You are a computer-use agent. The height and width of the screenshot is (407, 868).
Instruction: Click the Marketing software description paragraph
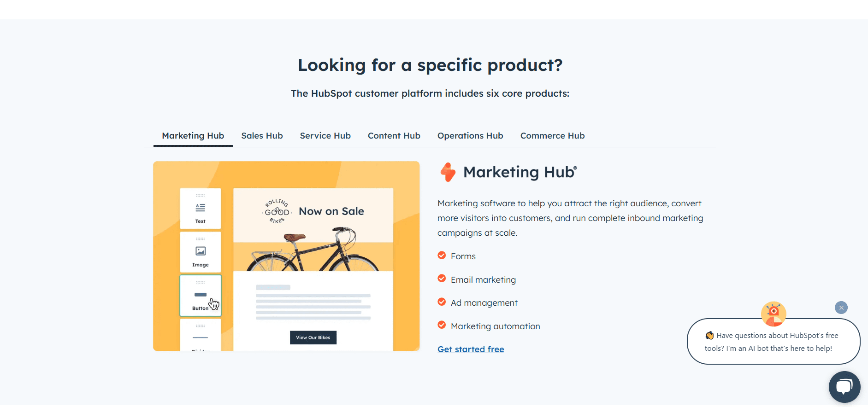[570, 218]
